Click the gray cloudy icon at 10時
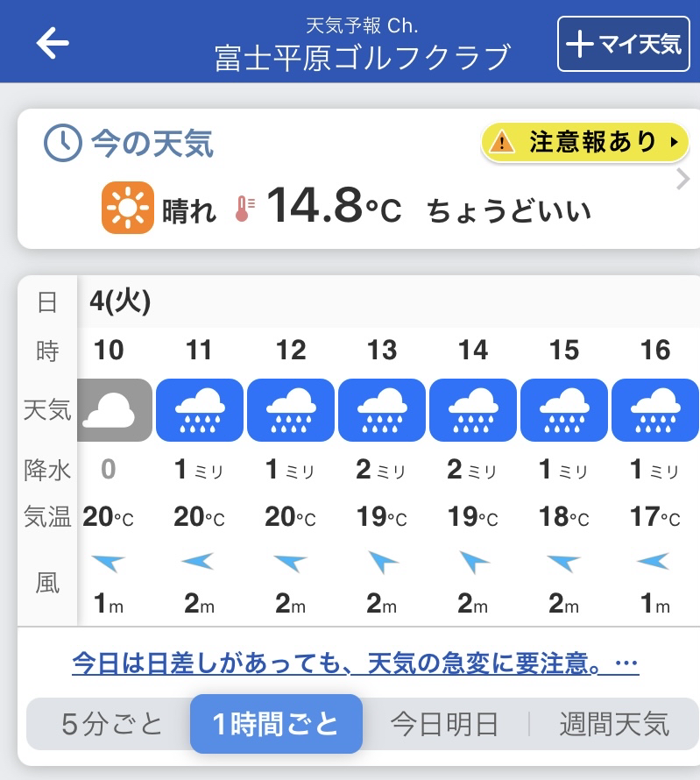 pos(115,410)
